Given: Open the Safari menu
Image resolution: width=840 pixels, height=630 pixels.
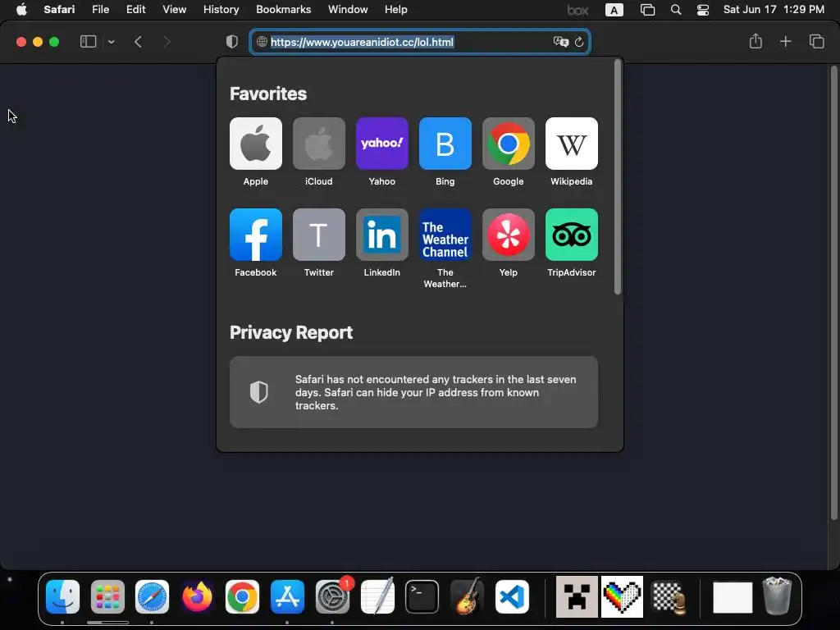Looking at the screenshot, I should pyautogui.click(x=59, y=10).
